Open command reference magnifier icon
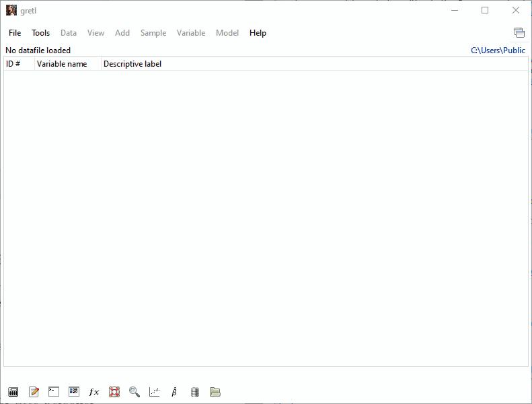 (135, 392)
